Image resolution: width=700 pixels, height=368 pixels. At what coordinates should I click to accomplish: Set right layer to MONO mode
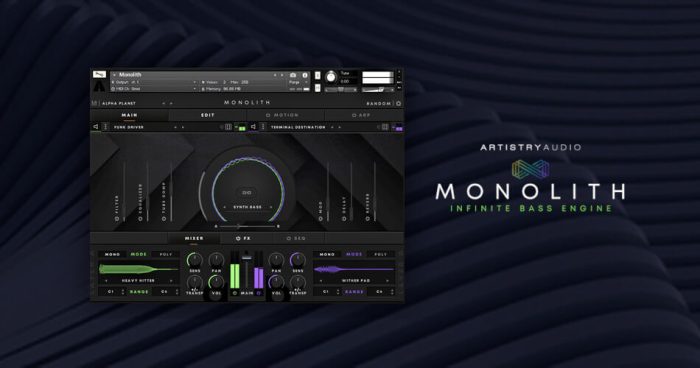coord(327,254)
